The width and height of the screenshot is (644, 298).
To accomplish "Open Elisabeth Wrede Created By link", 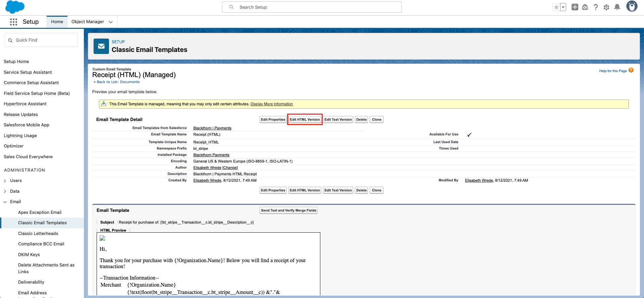I will (207, 181).
